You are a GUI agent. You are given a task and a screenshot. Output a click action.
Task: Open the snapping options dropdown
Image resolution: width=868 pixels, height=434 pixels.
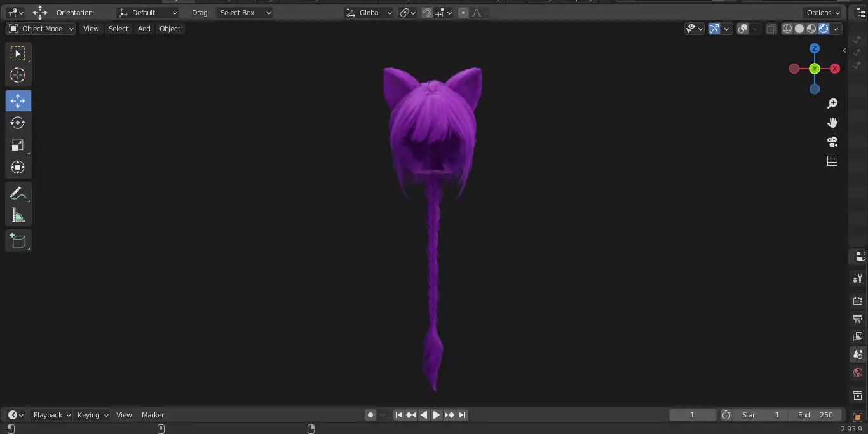tap(444, 13)
